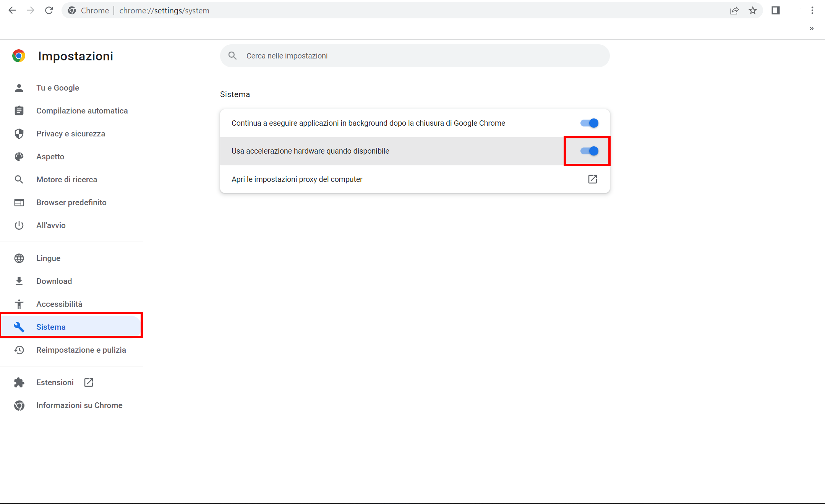The image size is (825, 504).
Task: Toggle hardware acceleration switch
Action: (589, 151)
